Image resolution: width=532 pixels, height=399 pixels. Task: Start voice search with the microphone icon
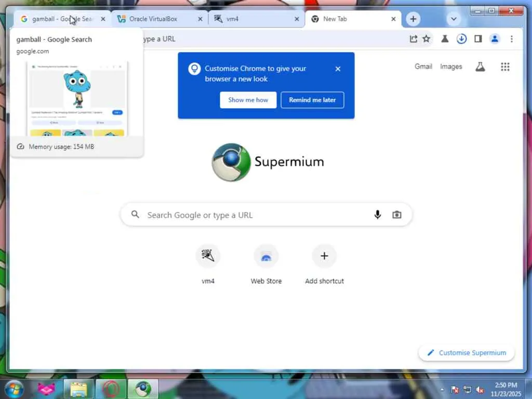[378, 215]
